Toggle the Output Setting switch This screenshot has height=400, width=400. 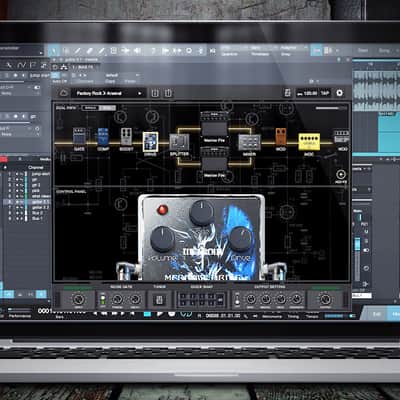[x=237, y=299]
